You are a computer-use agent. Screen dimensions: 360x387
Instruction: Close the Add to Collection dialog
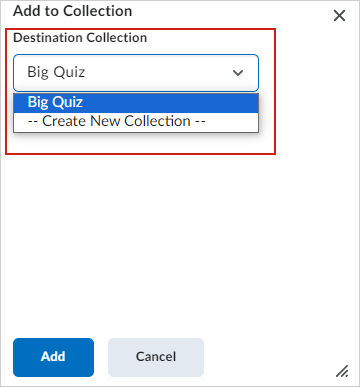339,16
